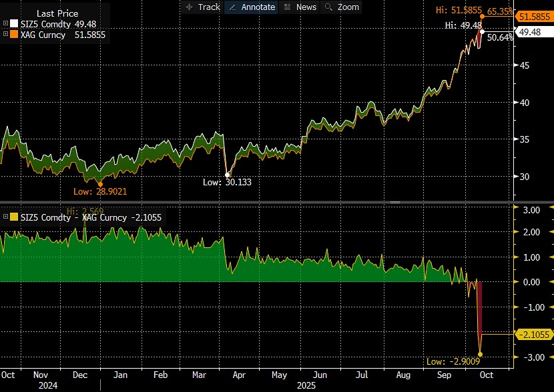Click the News list icon
This screenshot has width=554, height=392.
click(287, 7)
